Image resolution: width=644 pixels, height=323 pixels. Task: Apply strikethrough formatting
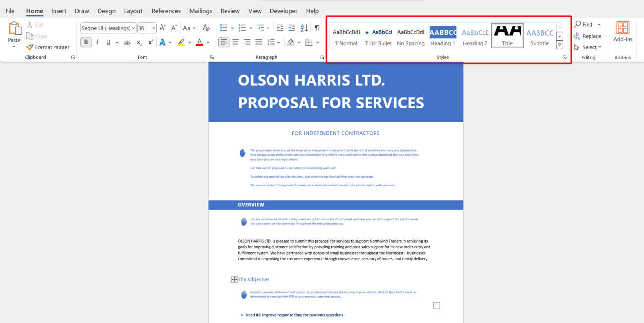point(127,42)
